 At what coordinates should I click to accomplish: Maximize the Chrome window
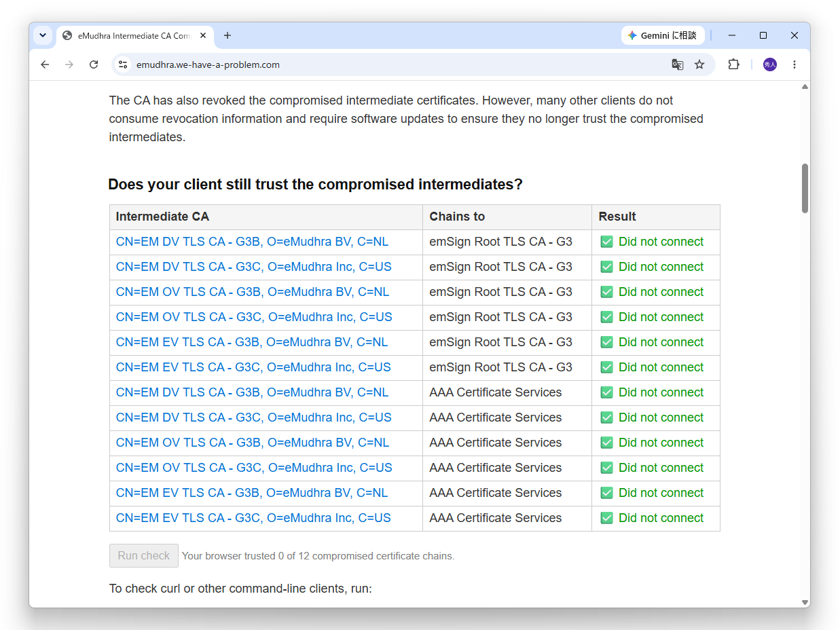tap(763, 35)
